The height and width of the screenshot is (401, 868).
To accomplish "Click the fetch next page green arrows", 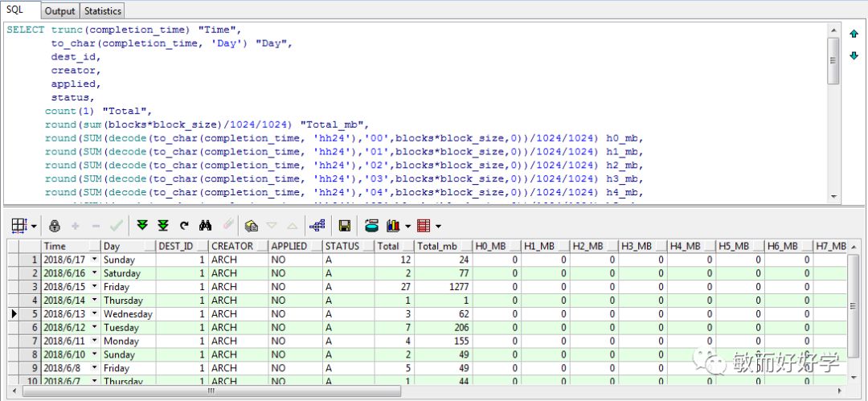I will coord(142,226).
